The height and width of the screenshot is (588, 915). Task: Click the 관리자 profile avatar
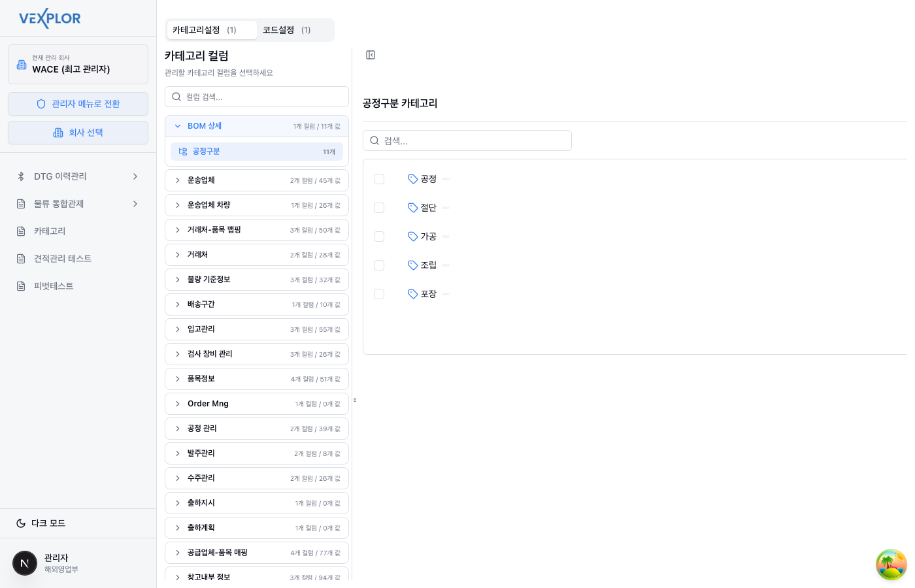25,563
